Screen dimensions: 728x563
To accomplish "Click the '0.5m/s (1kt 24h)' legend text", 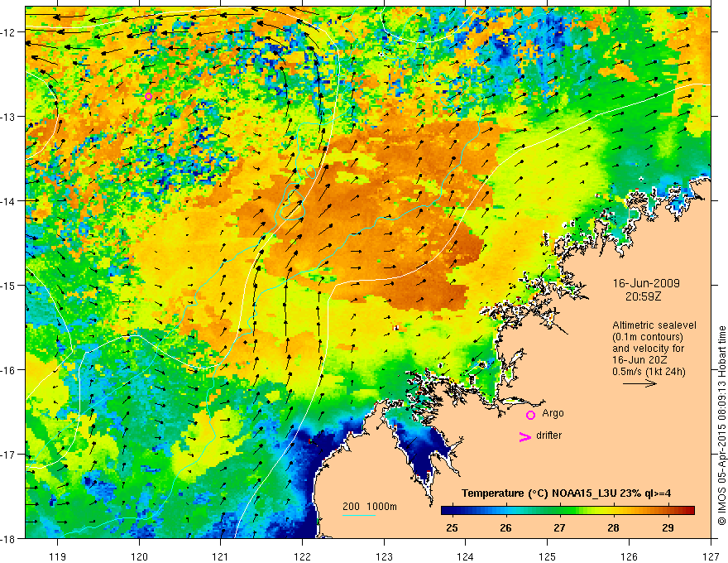I will coord(649,372).
